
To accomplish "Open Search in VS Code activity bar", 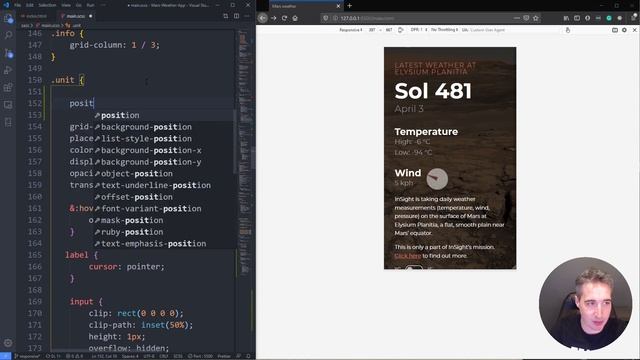I will (8, 36).
